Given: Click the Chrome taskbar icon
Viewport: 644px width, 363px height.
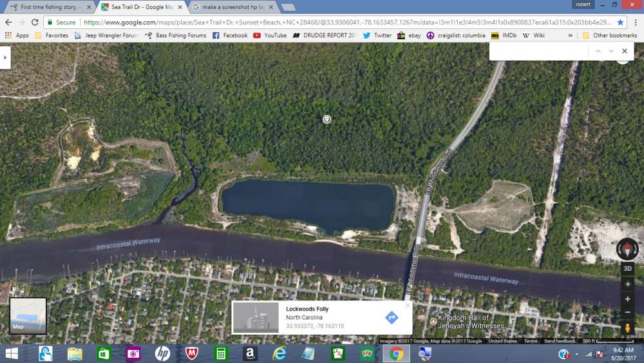Looking at the screenshot, I should pyautogui.click(x=396, y=353).
